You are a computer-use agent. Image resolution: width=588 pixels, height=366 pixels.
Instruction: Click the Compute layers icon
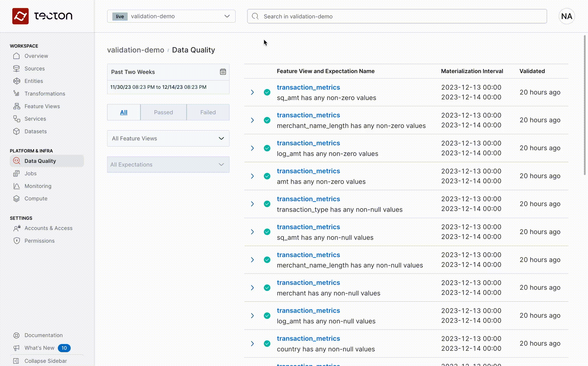point(17,199)
